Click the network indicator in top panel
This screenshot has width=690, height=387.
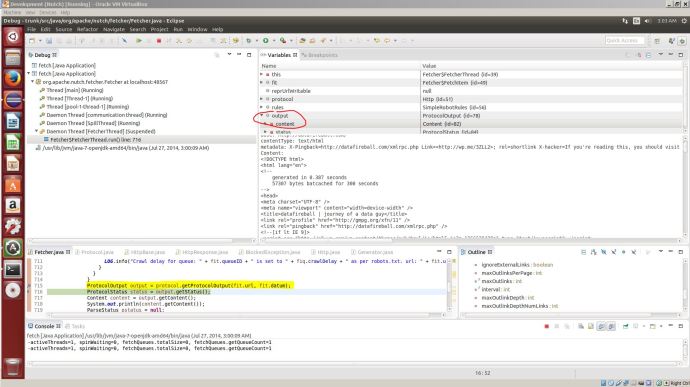click(x=625, y=21)
